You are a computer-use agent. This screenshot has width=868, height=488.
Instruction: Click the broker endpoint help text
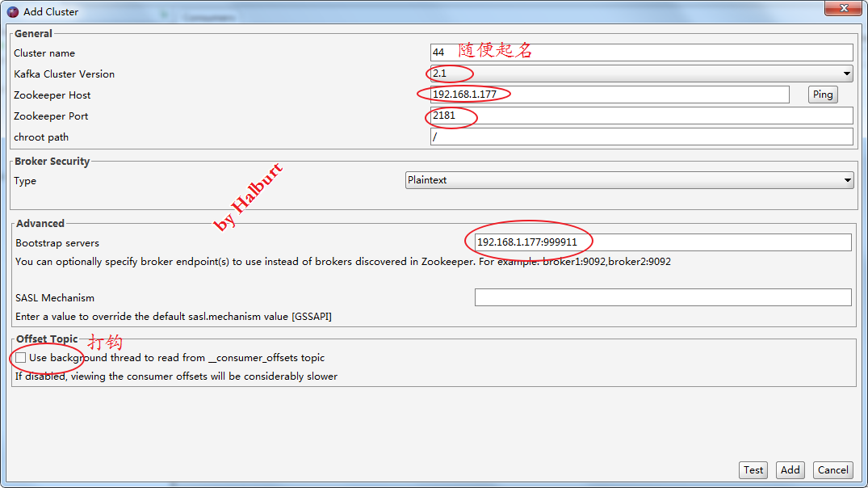click(343, 262)
